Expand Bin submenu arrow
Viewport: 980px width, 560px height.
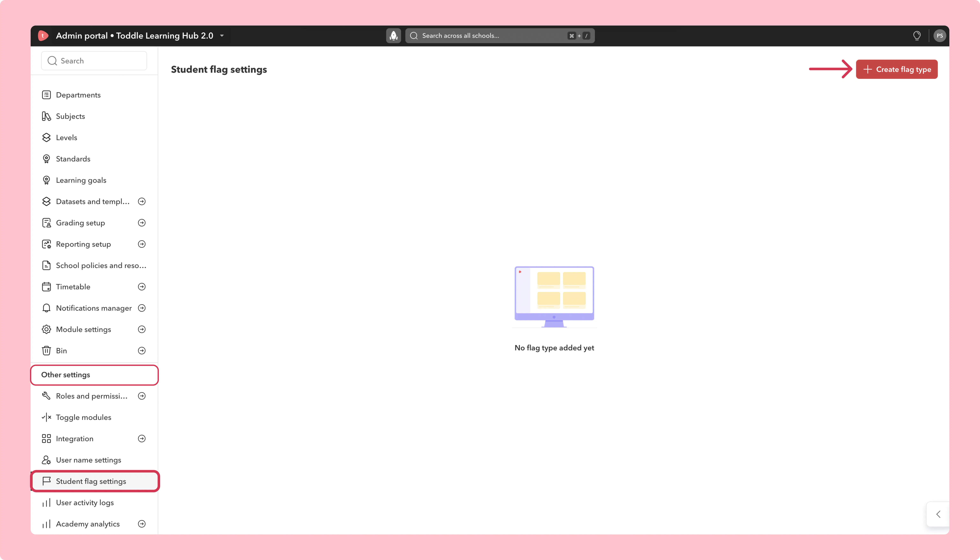pos(142,351)
